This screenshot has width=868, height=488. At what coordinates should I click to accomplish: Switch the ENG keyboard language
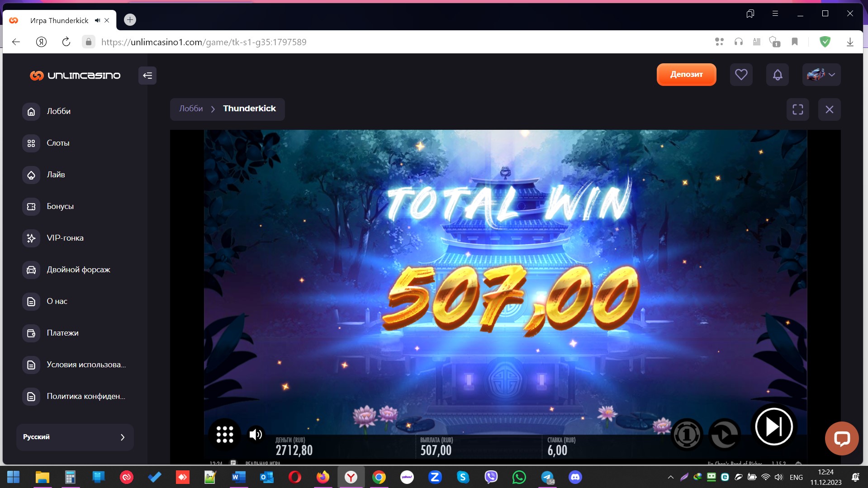[796, 477]
